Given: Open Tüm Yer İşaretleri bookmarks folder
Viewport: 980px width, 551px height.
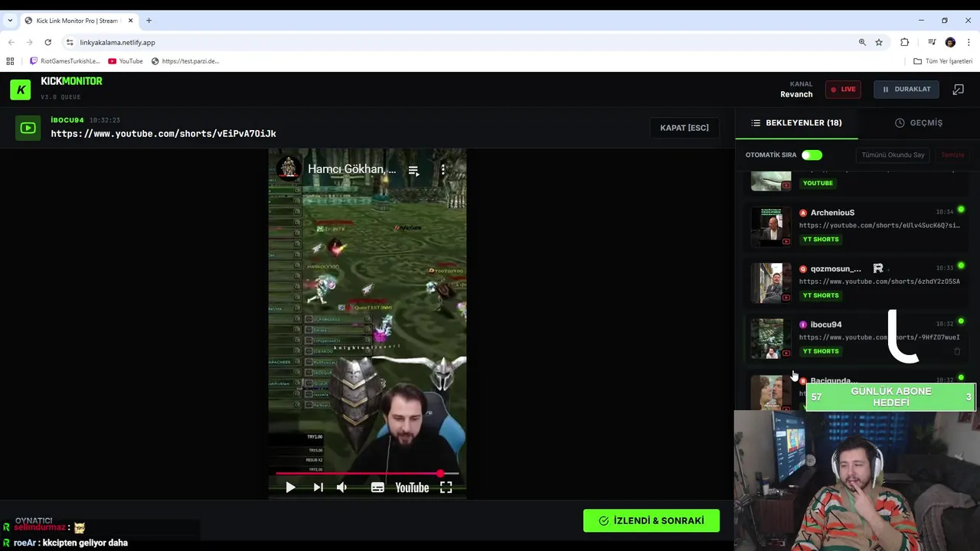Looking at the screenshot, I should point(942,61).
